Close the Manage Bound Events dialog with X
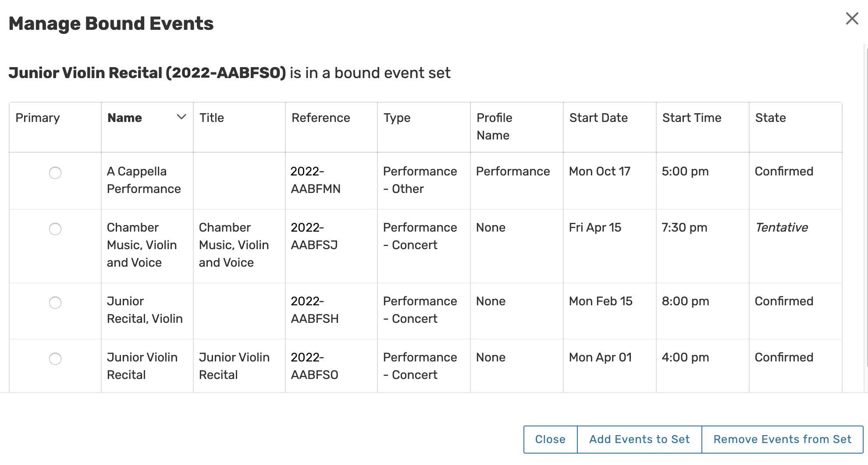Viewport: 868px width, 465px height. click(x=852, y=18)
